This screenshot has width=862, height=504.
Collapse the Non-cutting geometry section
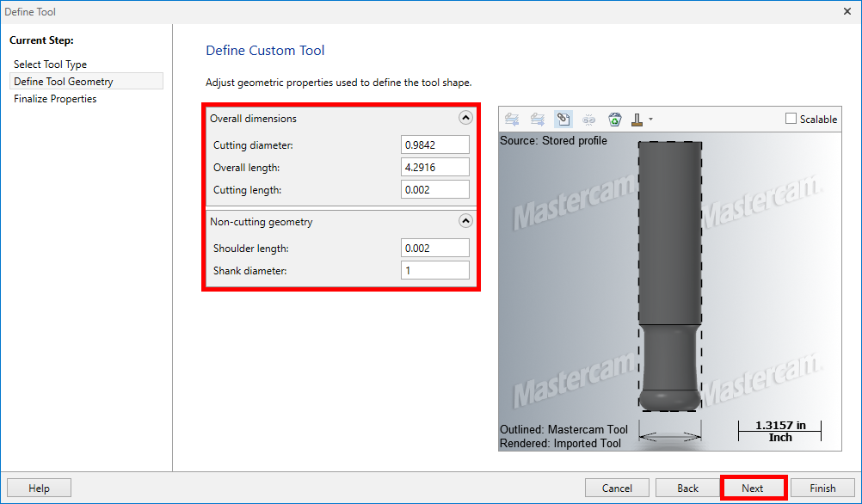point(465,221)
